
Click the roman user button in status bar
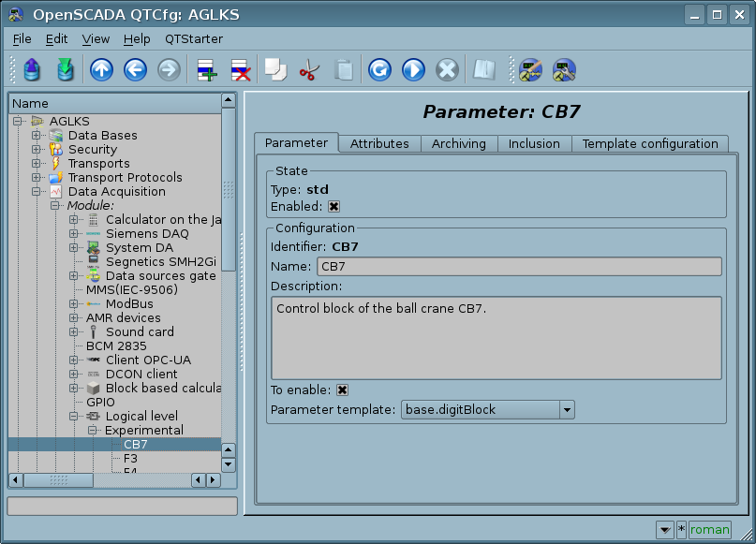709,530
